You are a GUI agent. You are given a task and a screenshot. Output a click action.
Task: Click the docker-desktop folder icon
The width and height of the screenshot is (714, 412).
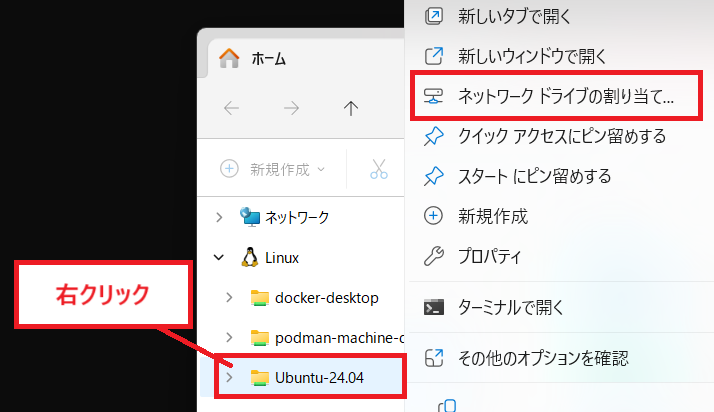click(260, 297)
